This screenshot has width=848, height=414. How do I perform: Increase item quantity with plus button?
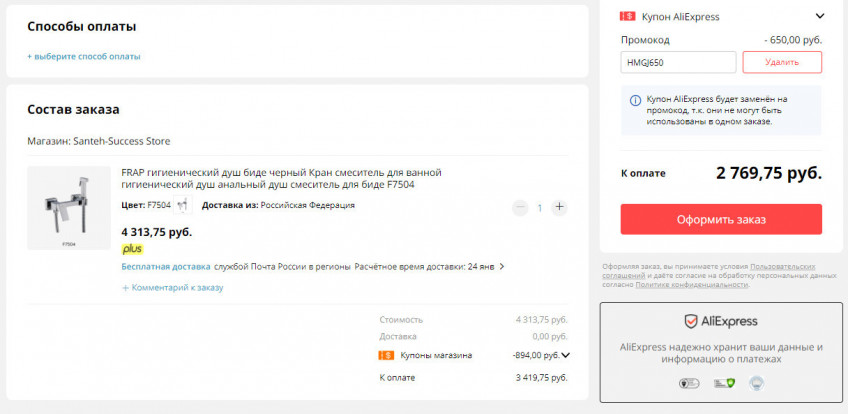coord(559,207)
